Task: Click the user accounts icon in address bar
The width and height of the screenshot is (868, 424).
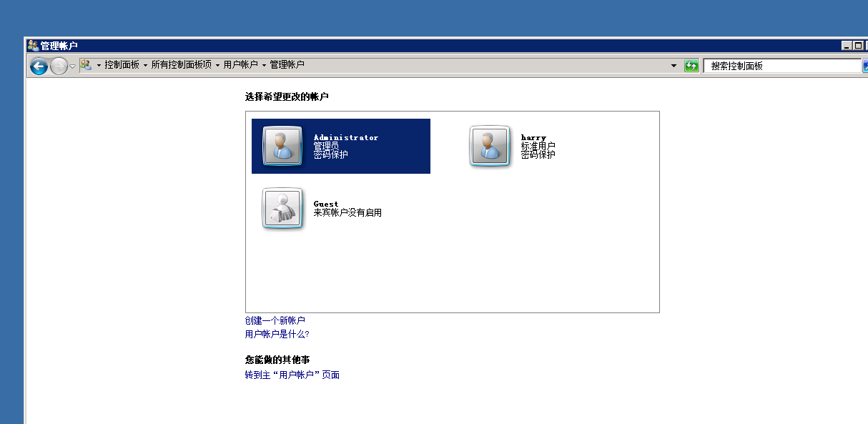Action: (86, 64)
